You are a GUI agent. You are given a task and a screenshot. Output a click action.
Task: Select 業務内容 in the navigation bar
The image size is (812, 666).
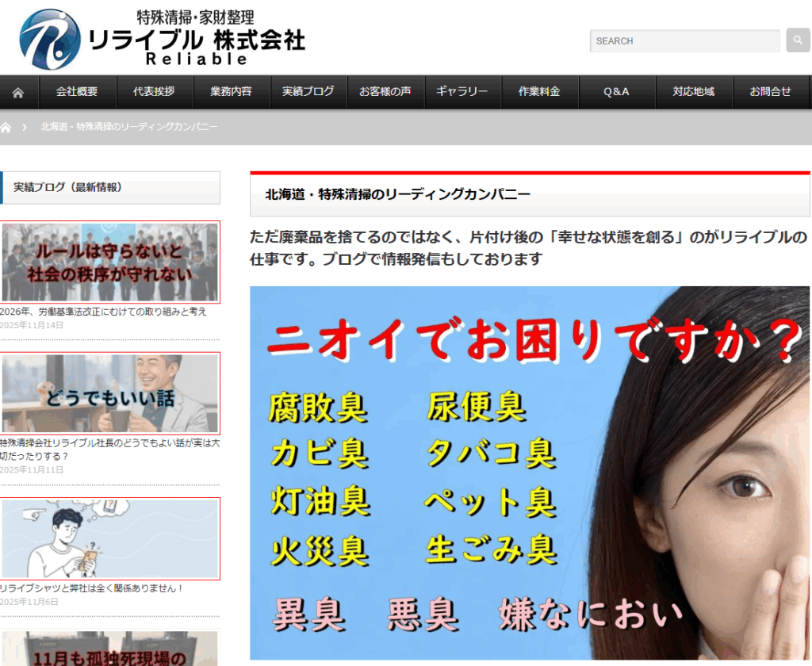[x=231, y=92]
